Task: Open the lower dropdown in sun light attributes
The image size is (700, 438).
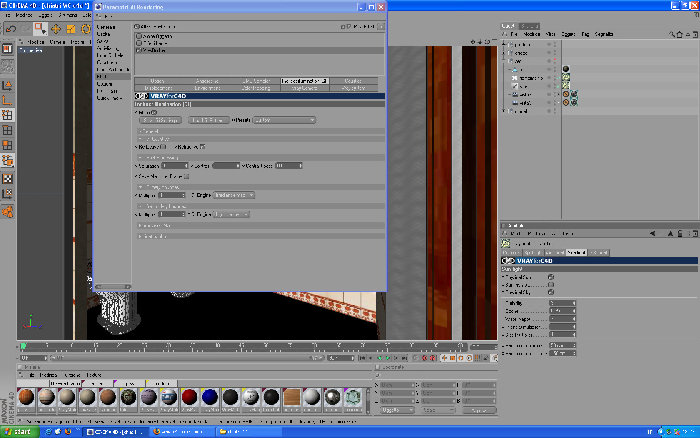Action: 562,353
